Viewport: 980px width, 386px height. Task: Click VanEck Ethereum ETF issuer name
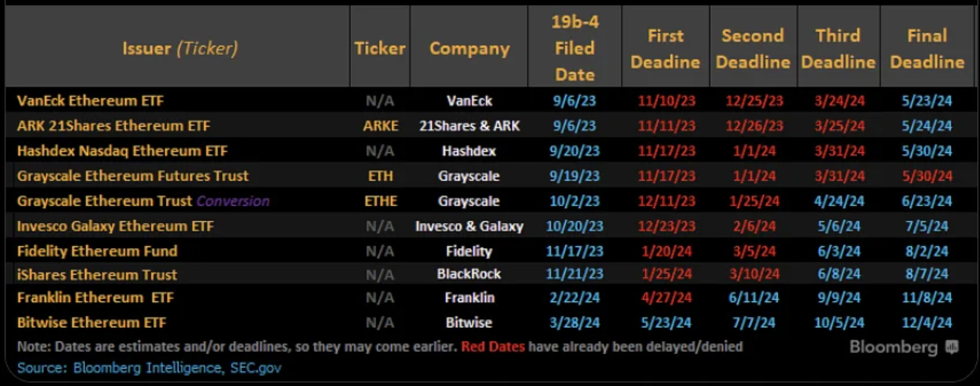pyautogui.click(x=91, y=101)
